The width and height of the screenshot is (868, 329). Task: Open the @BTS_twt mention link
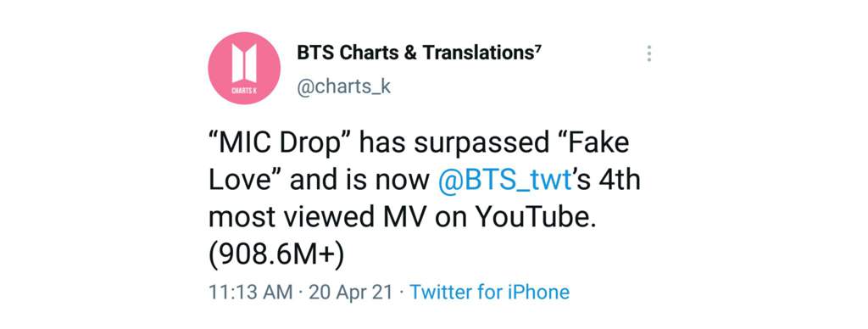tap(504, 181)
